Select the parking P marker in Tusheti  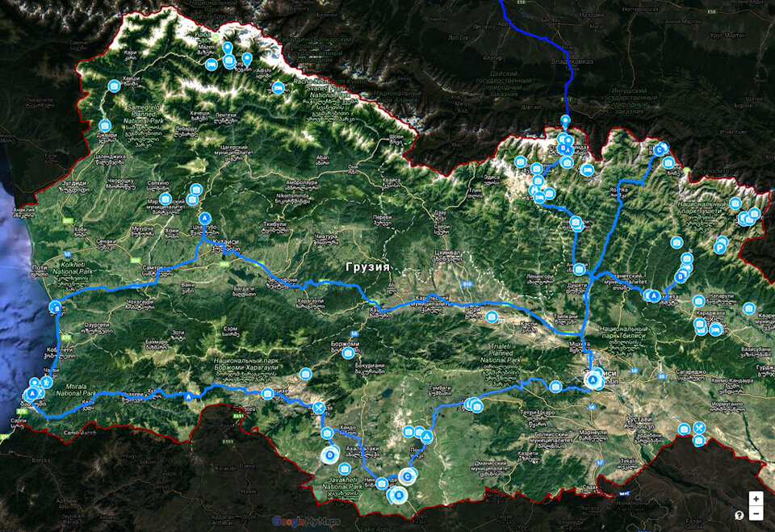pyautogui.click(x=721, y=247)
